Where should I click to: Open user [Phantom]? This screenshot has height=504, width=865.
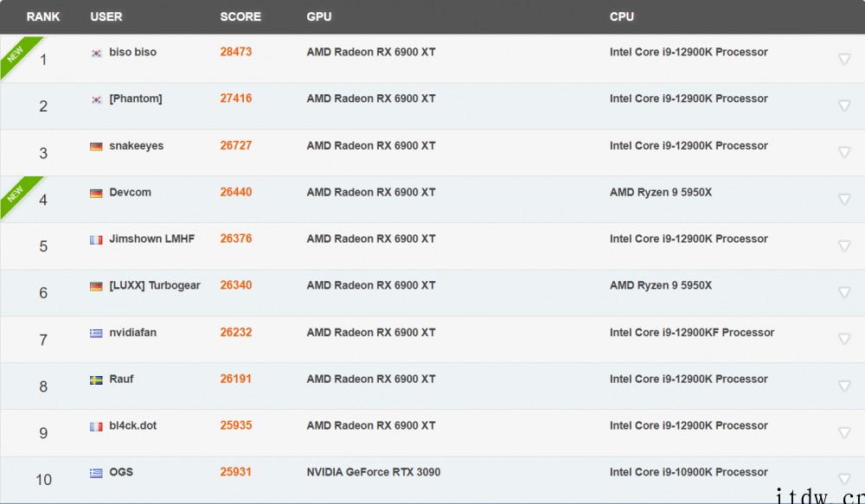pos(136,99)
